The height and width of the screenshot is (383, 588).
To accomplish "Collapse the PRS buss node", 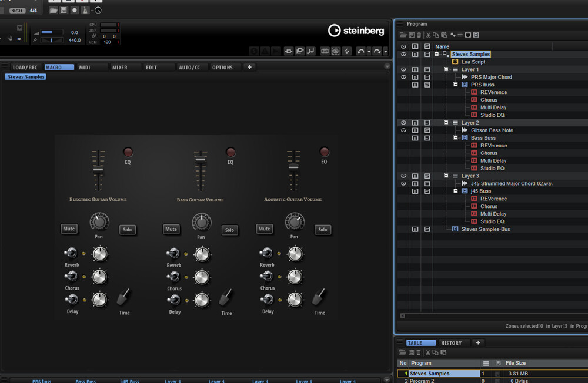I will pos(455,85).
